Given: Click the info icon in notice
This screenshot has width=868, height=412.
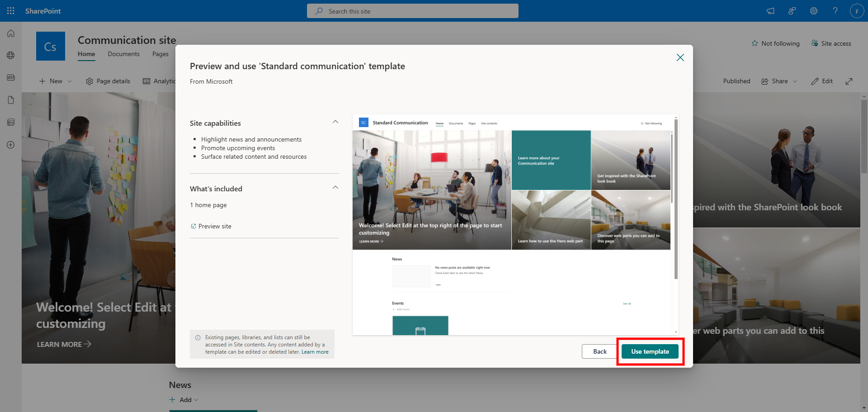Looking at the screenshot, I should pyautogui.click(x=198, y=337).
